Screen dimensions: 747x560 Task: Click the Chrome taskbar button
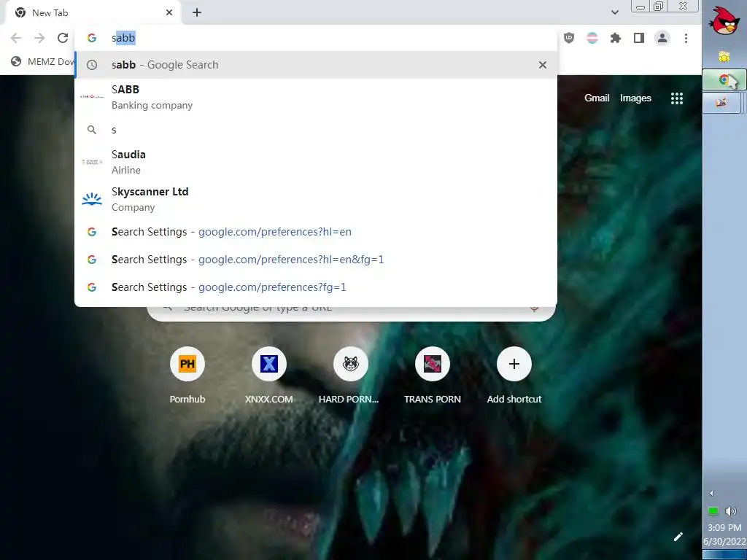point(723,79)
